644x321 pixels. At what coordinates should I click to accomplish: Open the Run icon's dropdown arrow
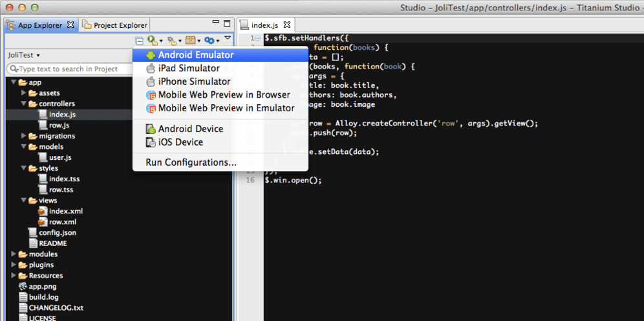pos(161,41)
